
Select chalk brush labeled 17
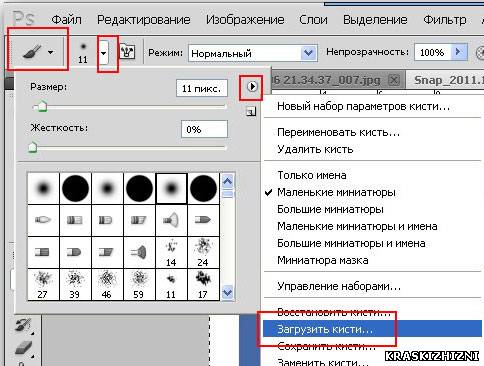[x=203, y=284]
